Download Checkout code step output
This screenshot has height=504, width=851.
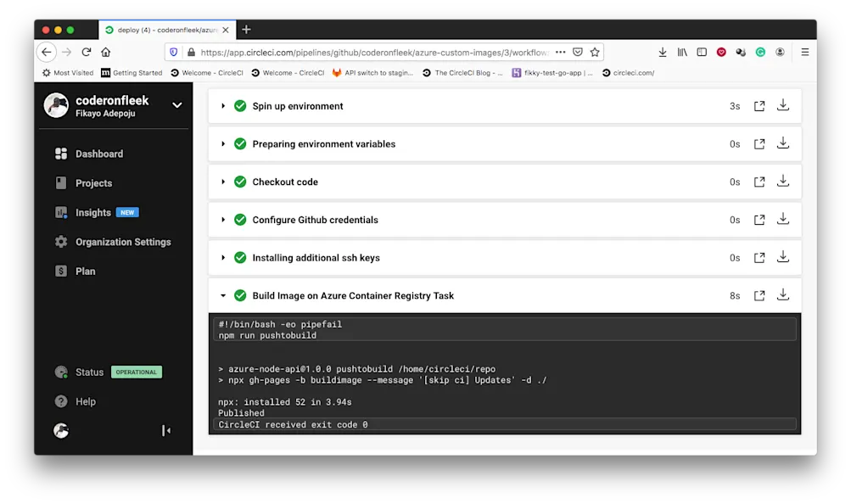click(782, 181)
